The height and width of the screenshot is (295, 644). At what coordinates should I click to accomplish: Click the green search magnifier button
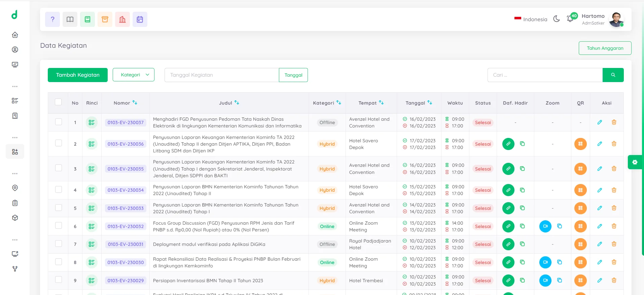(x=613, y=75)
